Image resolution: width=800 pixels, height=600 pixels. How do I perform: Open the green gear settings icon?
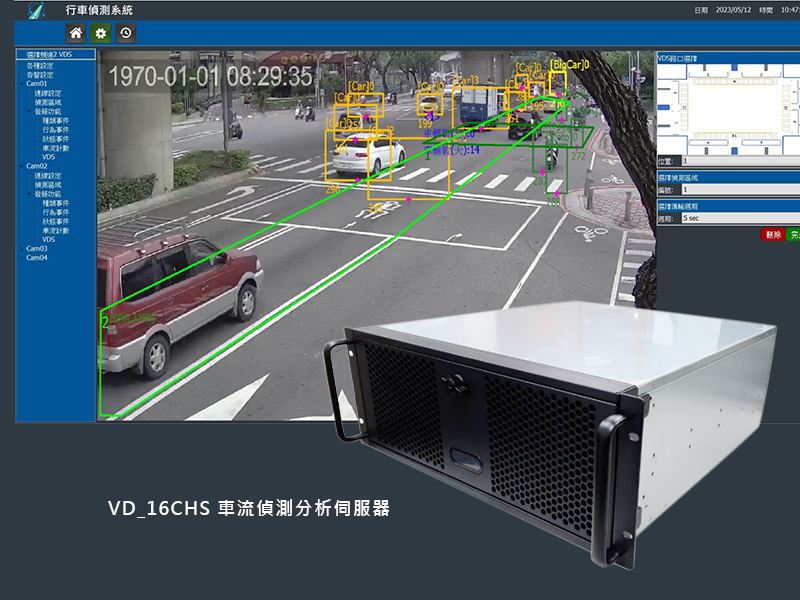pyautogui.click(x=100, y=33)
